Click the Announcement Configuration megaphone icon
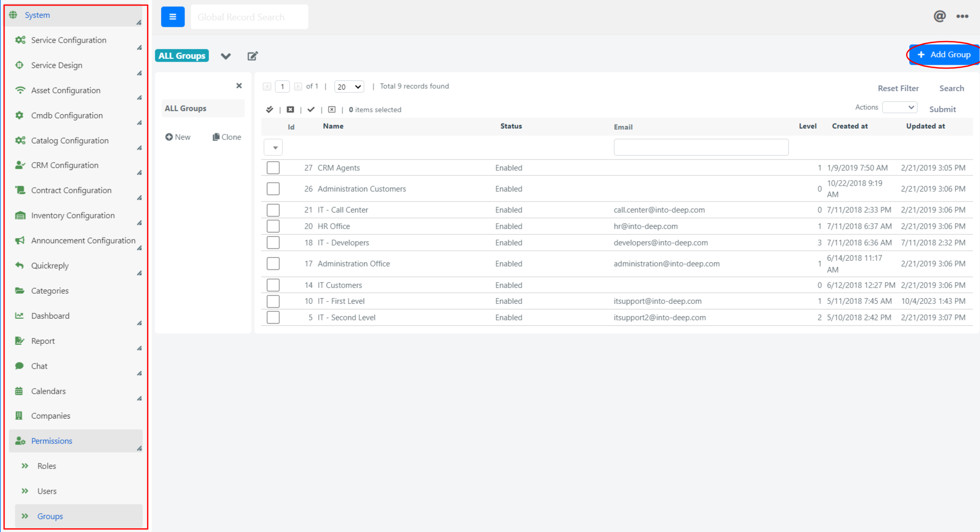The height and width of the screenshot is (532, 980). click(x=20, y=240)
